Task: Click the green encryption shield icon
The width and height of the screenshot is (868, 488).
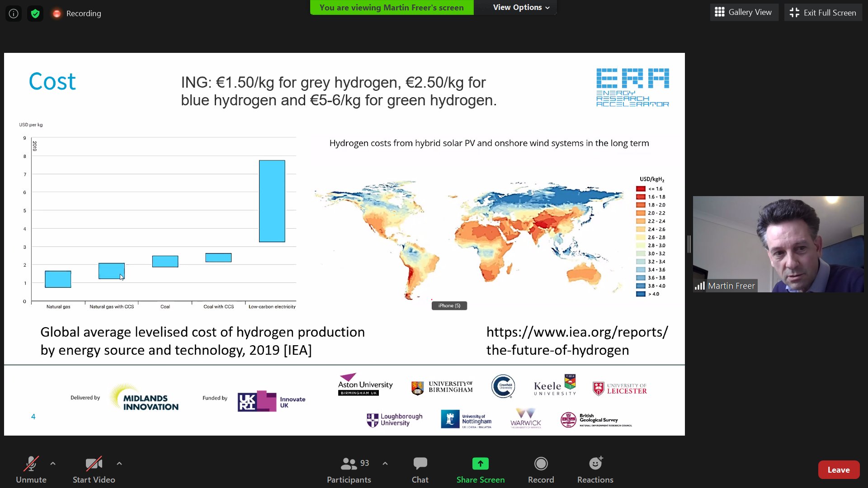Action: click(x=35, y=14)
